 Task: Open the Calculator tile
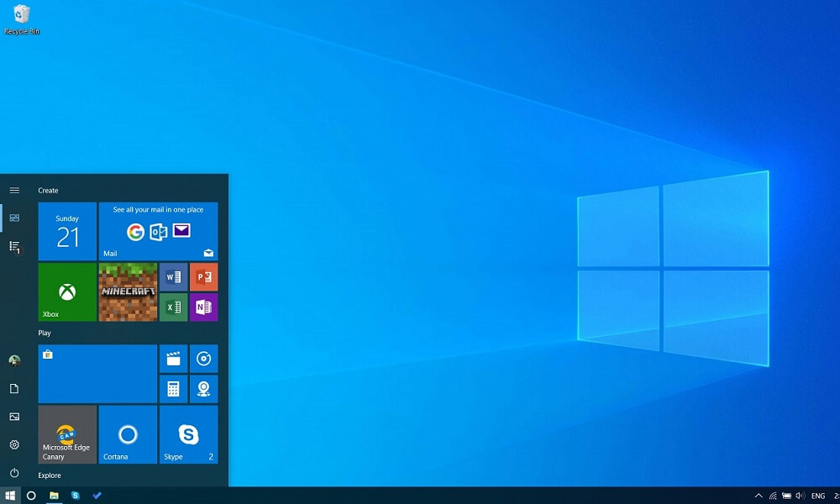point(173,389)
